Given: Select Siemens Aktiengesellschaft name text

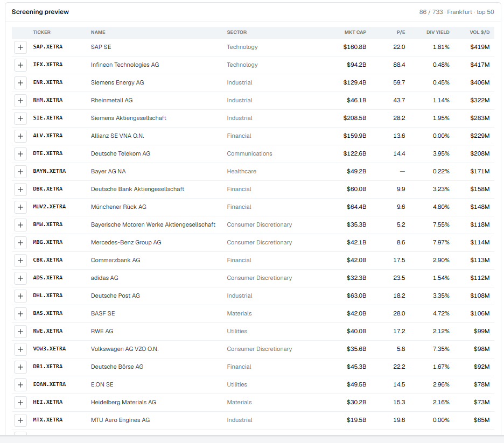Looking at the screenshot, I should coord(128,118).
